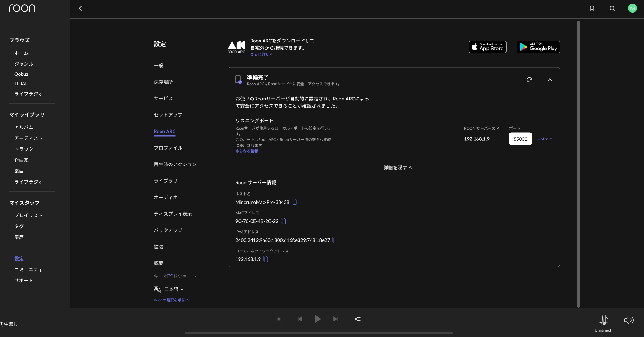The image size is (644, 337).
Task: Open オーディオ settings tab
Action: 166,197
